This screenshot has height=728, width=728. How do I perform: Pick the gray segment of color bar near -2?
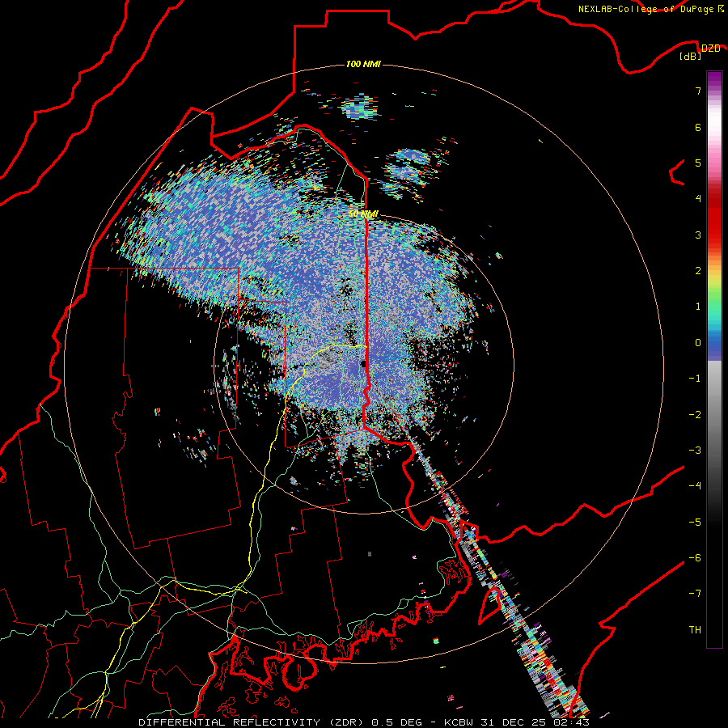tap(714, 415)
